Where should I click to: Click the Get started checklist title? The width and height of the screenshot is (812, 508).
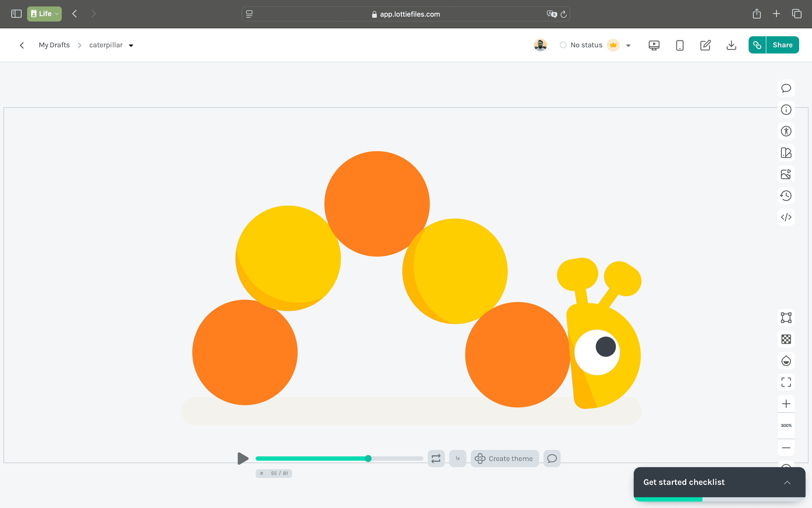684,482
